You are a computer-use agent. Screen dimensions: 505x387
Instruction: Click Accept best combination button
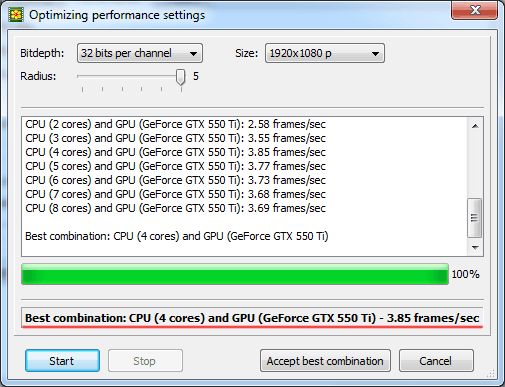click(x=325, y=361)
